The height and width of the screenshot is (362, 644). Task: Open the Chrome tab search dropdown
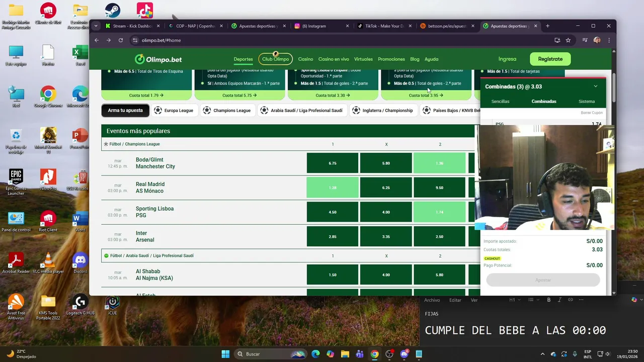pyautogui.click(x=96, y=26)
